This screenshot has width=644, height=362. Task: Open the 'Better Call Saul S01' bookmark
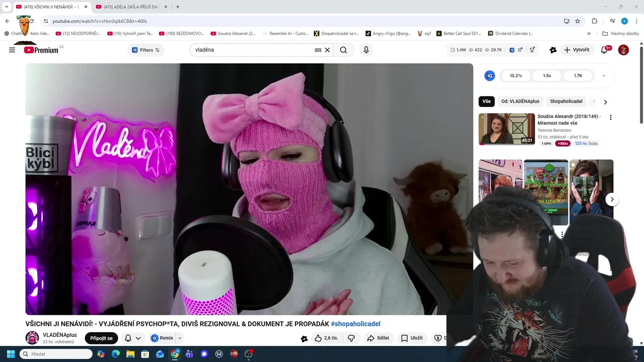click(x=458, y=34)
